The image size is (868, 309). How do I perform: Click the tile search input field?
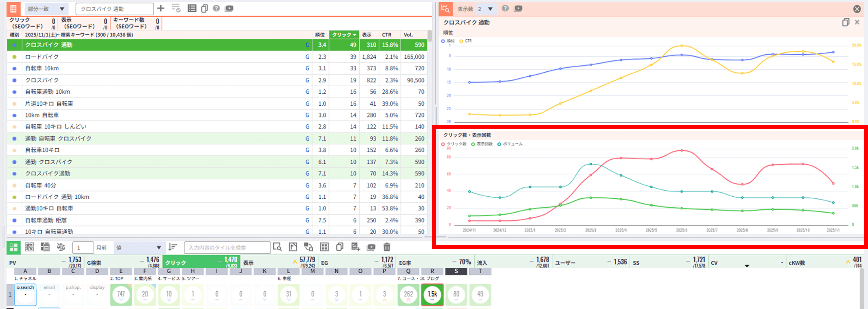point(227,248)
